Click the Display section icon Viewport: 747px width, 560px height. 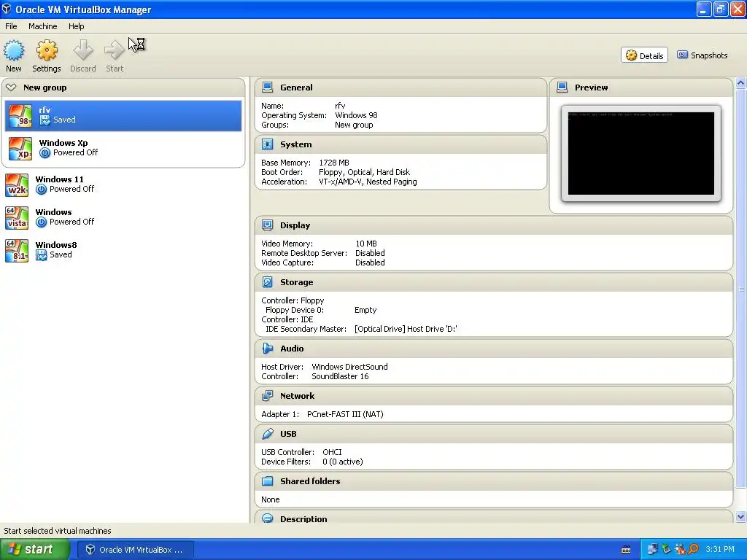click(268, 225)
